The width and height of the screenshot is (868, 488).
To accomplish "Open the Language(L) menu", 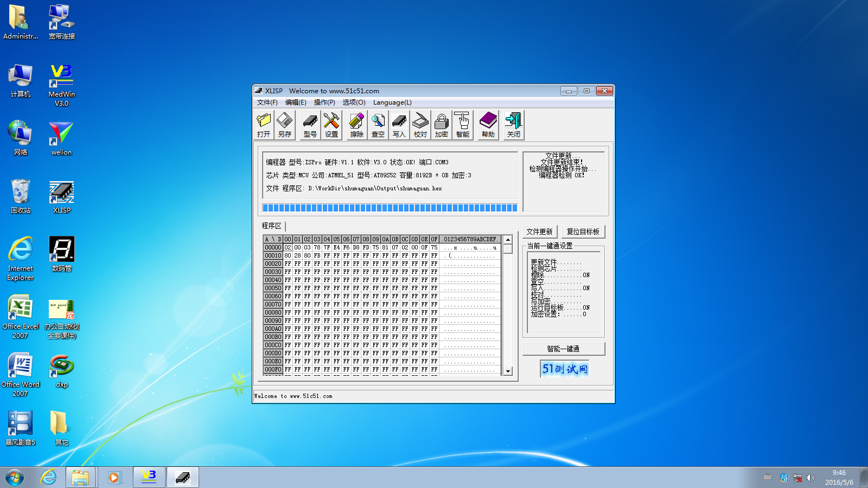I will click(x=392, y=102).
